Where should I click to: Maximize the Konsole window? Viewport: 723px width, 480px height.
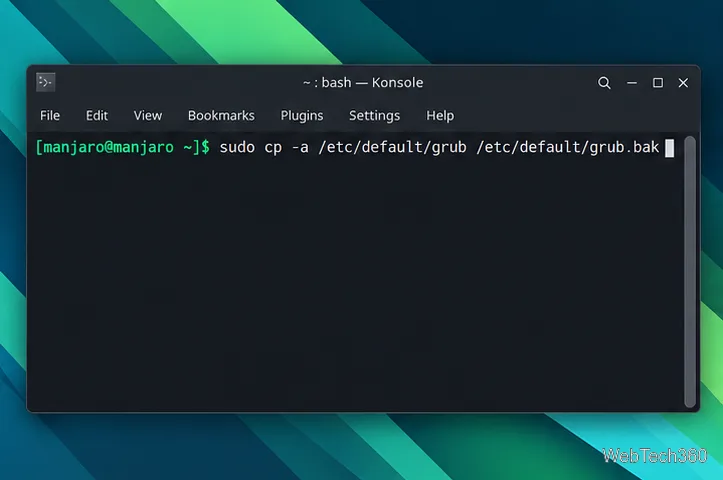click(658, 83)
